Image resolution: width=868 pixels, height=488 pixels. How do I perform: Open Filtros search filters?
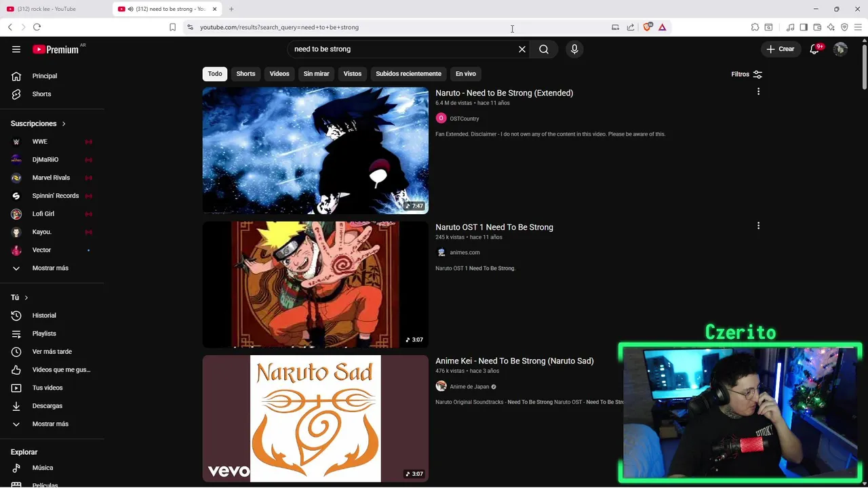coord(747,74)
